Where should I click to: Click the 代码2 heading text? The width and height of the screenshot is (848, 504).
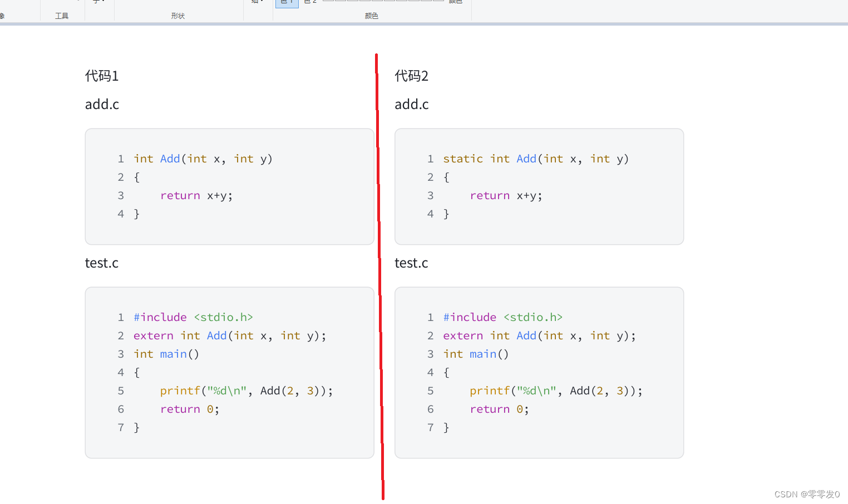pos(412,76)
